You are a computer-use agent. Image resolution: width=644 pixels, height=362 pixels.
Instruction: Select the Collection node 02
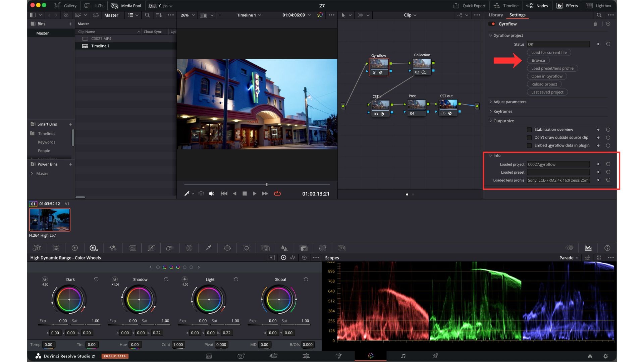422,67
